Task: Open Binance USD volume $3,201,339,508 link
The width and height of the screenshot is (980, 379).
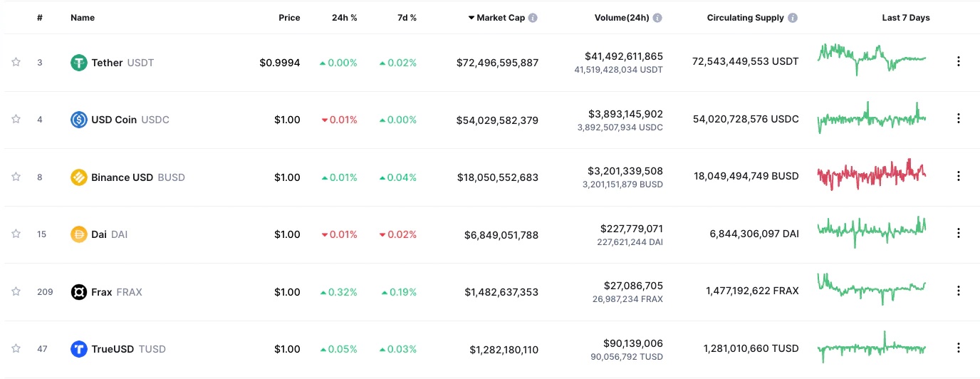Action: coord(625,171)
